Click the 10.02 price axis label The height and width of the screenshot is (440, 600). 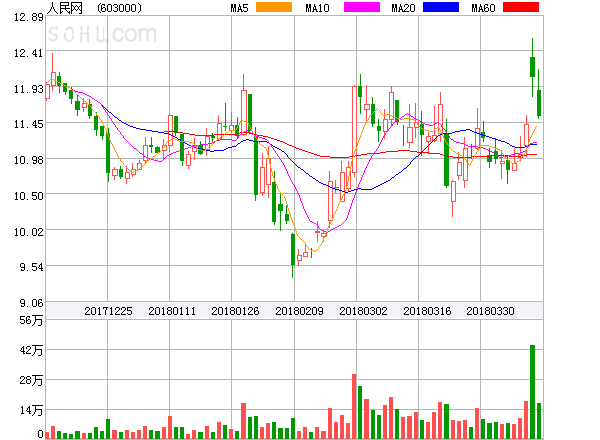click(x=29, y=232)
